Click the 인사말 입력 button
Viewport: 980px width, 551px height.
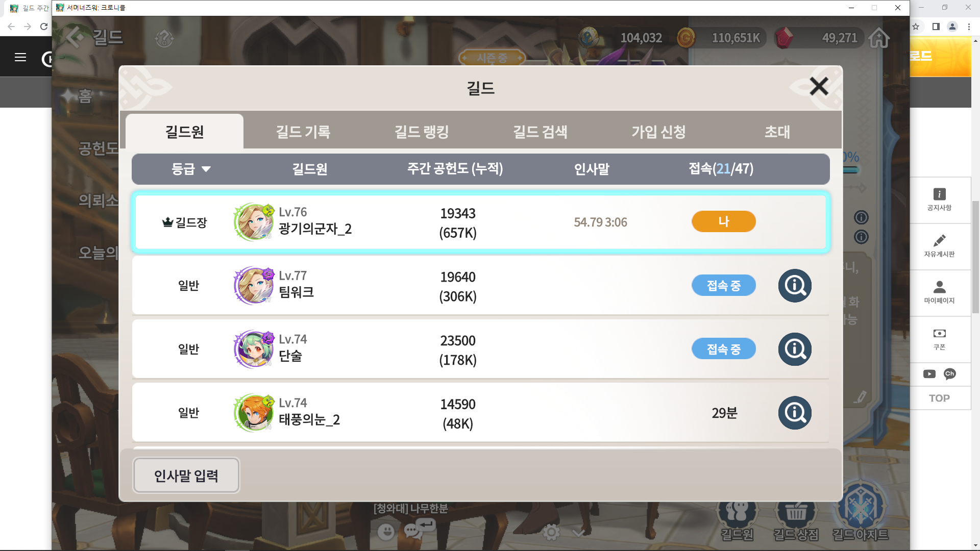186,475
